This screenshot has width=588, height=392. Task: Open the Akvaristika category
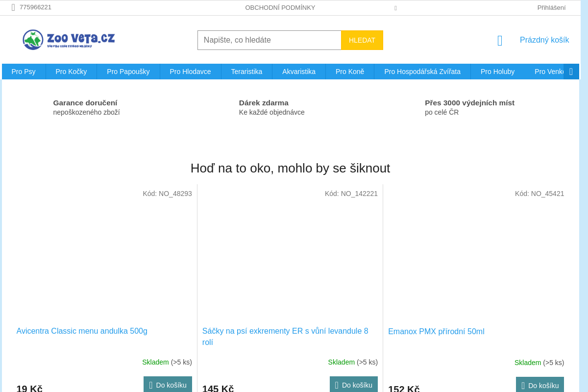(x=299, y=72)
